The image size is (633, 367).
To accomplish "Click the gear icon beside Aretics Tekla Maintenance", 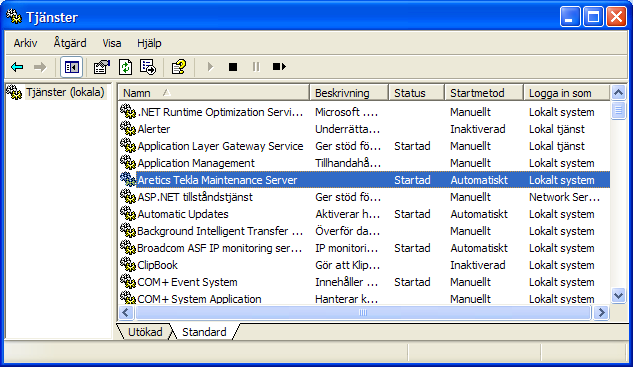I will click(x=128, y=179).
